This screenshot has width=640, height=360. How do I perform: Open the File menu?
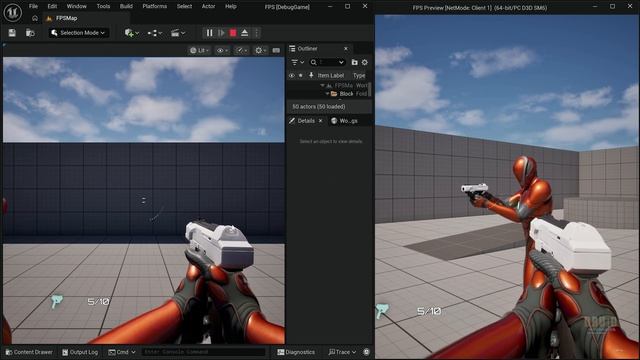click(33, 7)
